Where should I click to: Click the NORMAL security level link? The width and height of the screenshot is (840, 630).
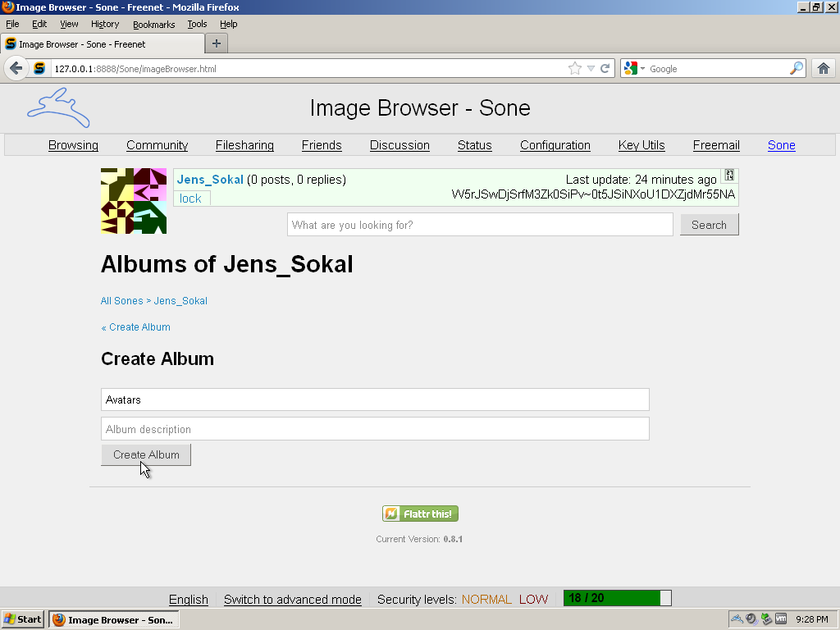point(486,600)
